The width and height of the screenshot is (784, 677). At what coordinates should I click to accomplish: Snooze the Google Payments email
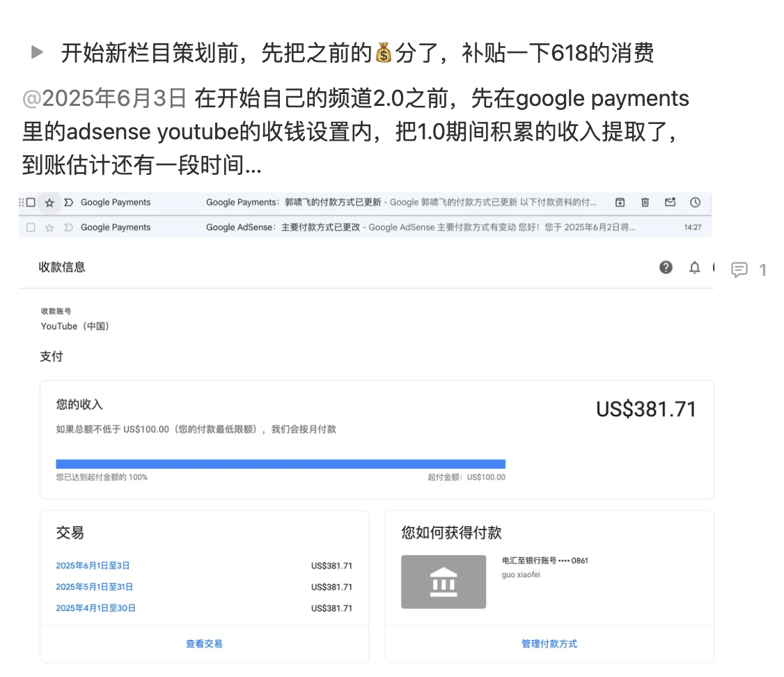695,203
